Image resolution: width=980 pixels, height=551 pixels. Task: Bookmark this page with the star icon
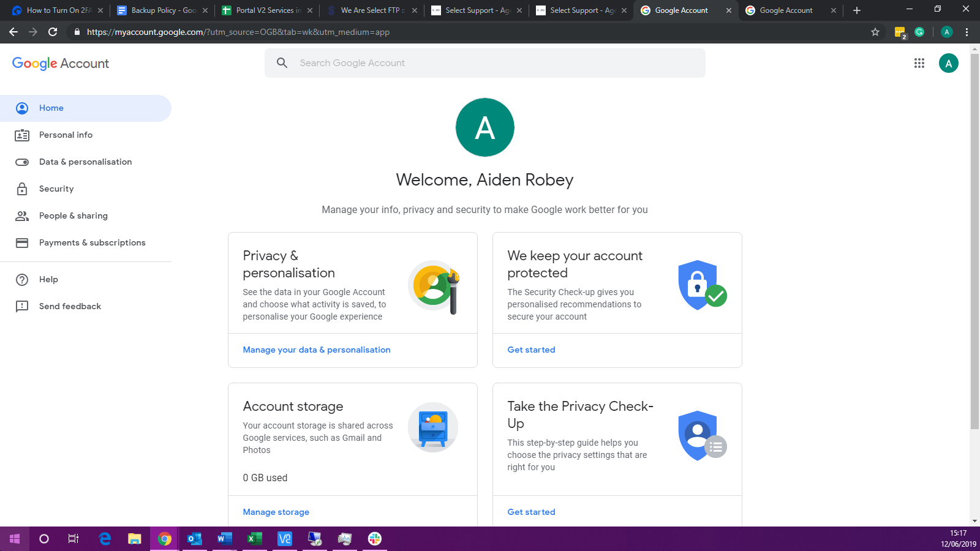tap(875, 32)
